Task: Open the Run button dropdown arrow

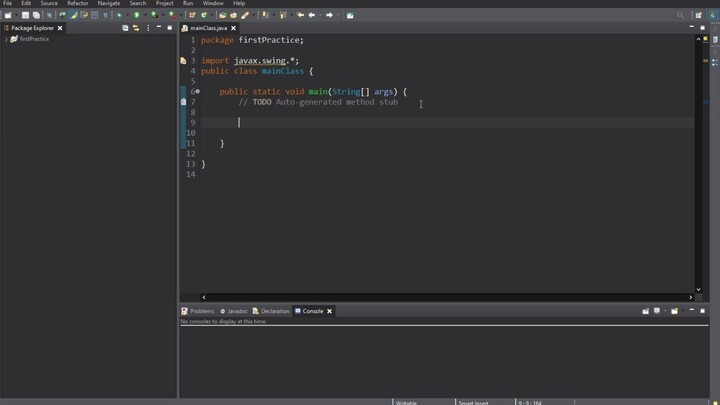Action: (x=145, y=15)
